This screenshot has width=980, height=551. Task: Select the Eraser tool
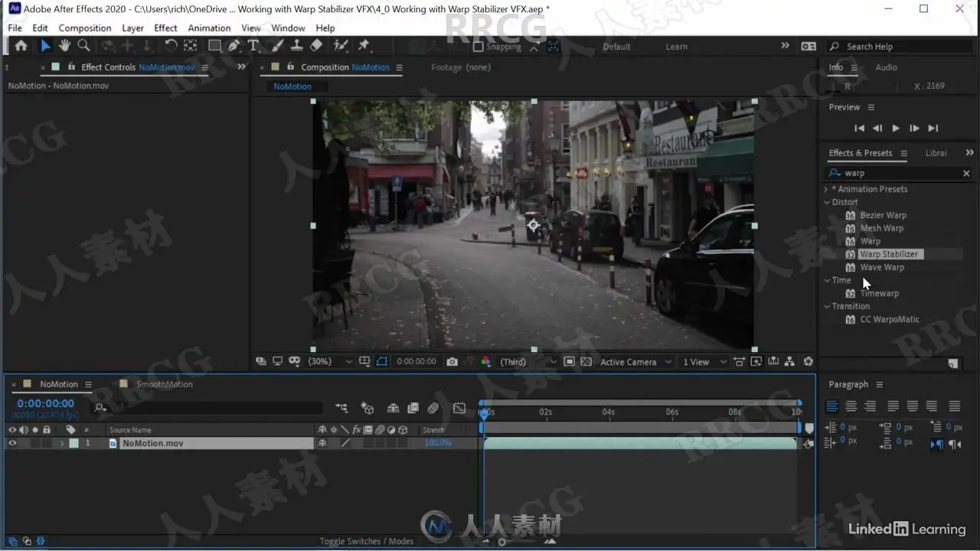click(x=316, y=46)
